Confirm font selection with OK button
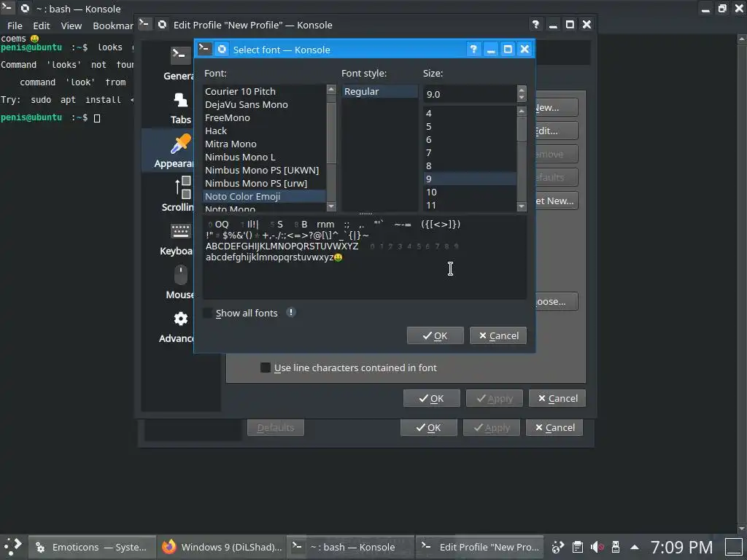This screenshot has height=560, width=747. pos(435,335)
